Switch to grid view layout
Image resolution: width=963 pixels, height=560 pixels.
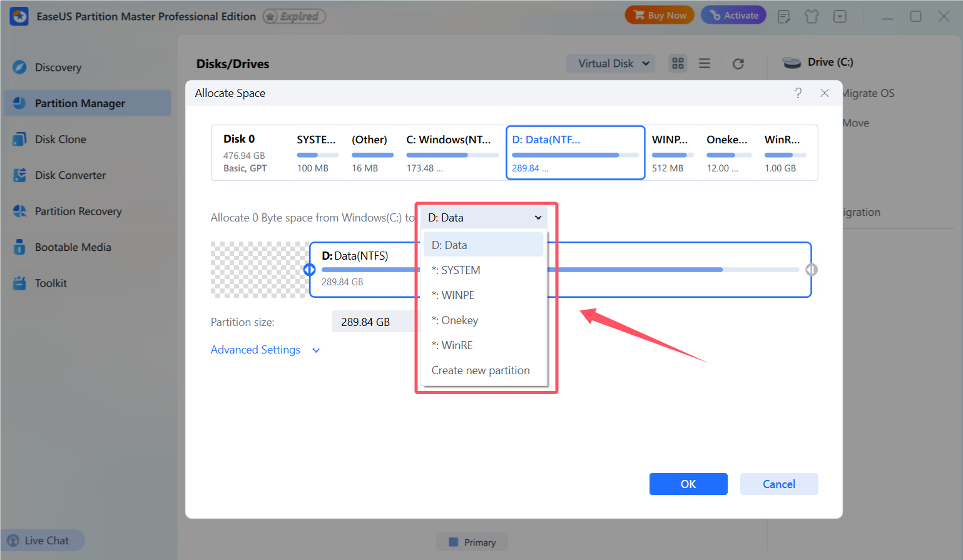point(678,63)
